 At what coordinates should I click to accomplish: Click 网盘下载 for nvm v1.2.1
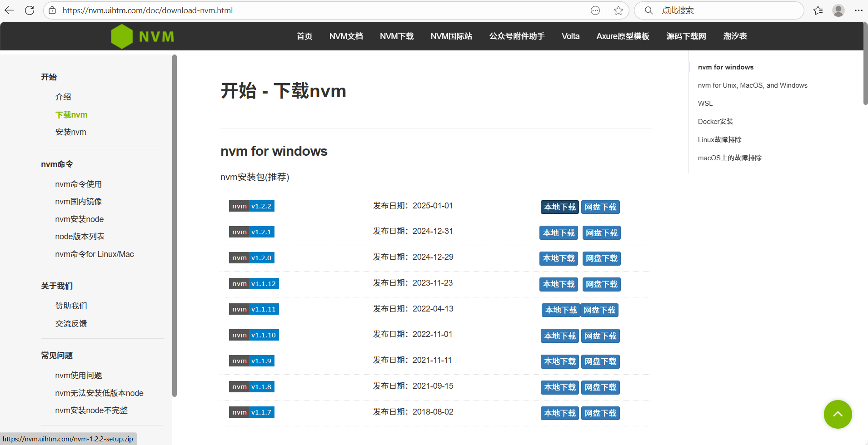click(601, 233)
